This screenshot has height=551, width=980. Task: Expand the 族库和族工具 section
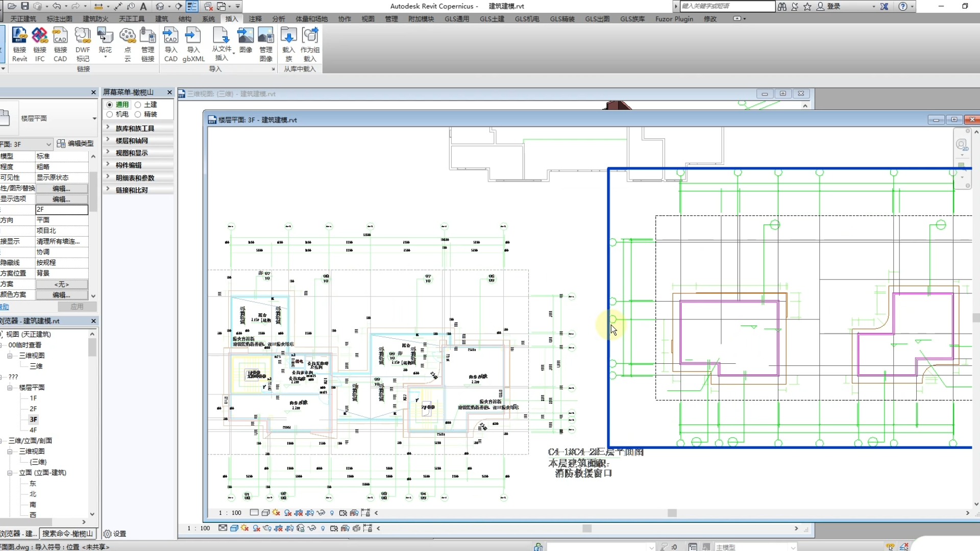pyautogui.click(x=134, y=129)
